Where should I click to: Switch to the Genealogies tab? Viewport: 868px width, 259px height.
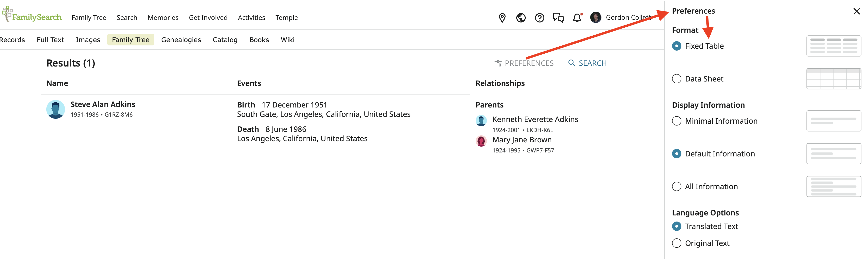point(181,40)
